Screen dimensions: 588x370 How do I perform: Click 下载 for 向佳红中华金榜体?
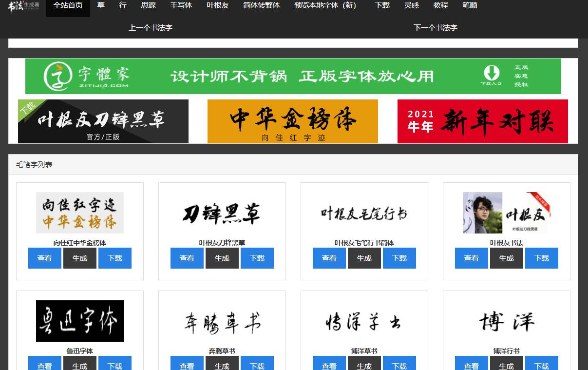[x=115, y=258]
